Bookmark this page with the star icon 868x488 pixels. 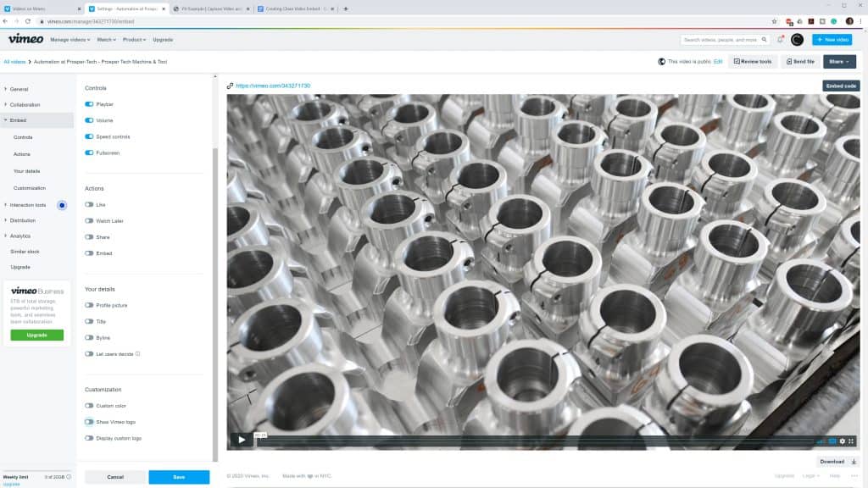(x=774, y=21)
